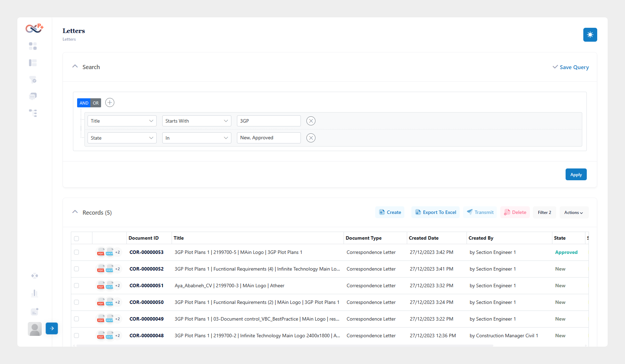Select AND logic operator
The width and height of the screenshot is (625, 364).
click(84, 103)
